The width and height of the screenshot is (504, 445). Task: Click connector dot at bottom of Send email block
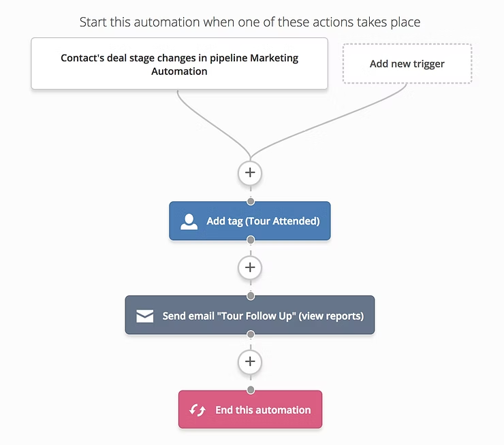[x=251, y=334]
